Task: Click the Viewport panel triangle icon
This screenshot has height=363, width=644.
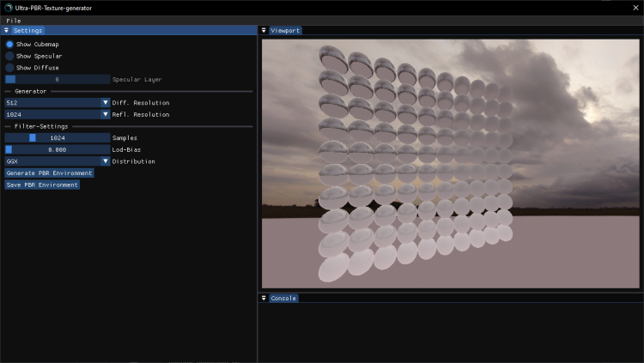Action: (264, 30)
